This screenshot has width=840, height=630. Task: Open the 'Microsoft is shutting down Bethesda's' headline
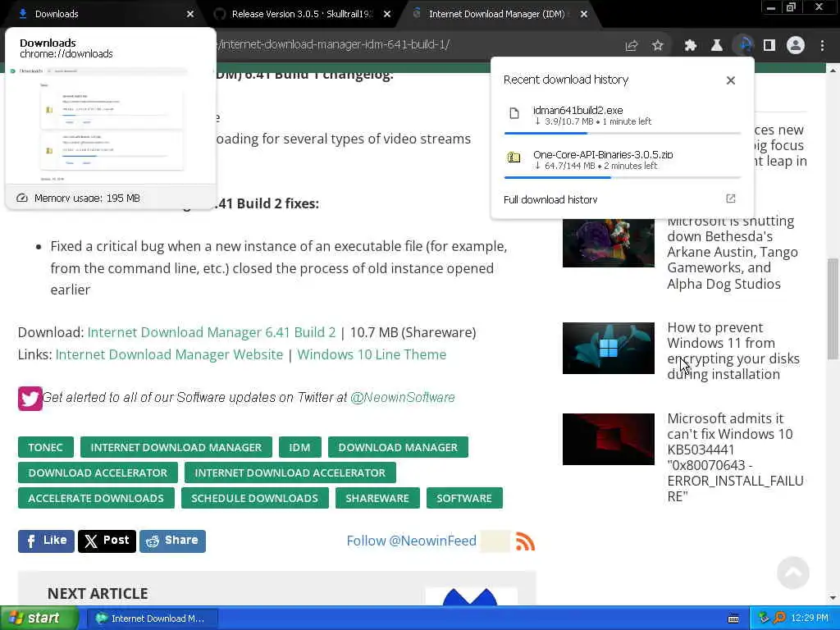coord(733,253)
